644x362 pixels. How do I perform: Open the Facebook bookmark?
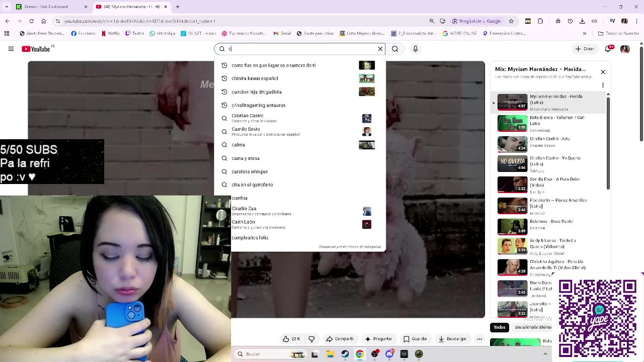83,34
